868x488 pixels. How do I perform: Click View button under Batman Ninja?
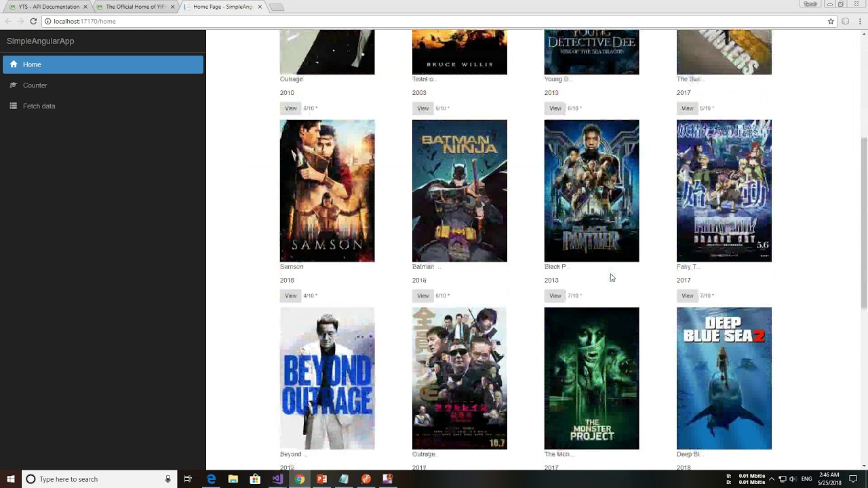click(422, 296)
